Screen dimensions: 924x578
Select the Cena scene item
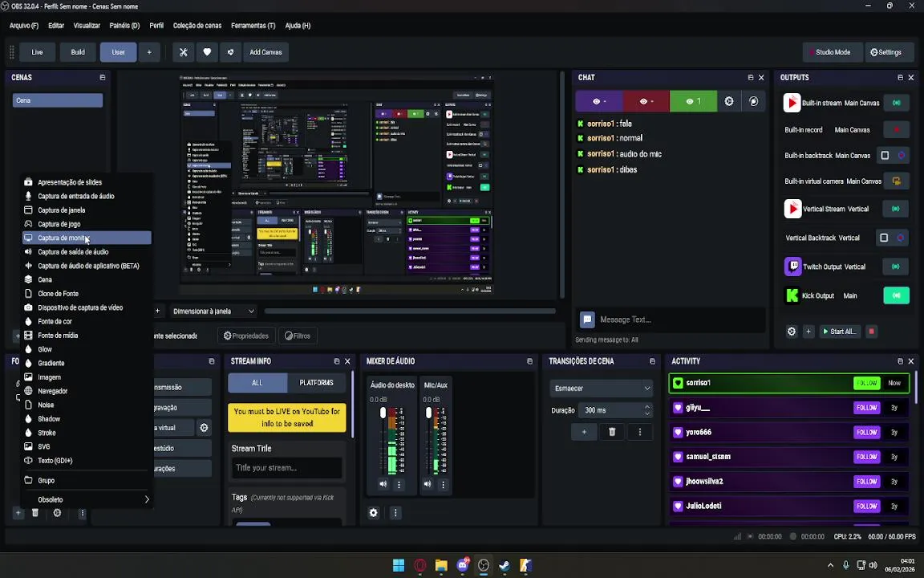[x=58, y=100]
